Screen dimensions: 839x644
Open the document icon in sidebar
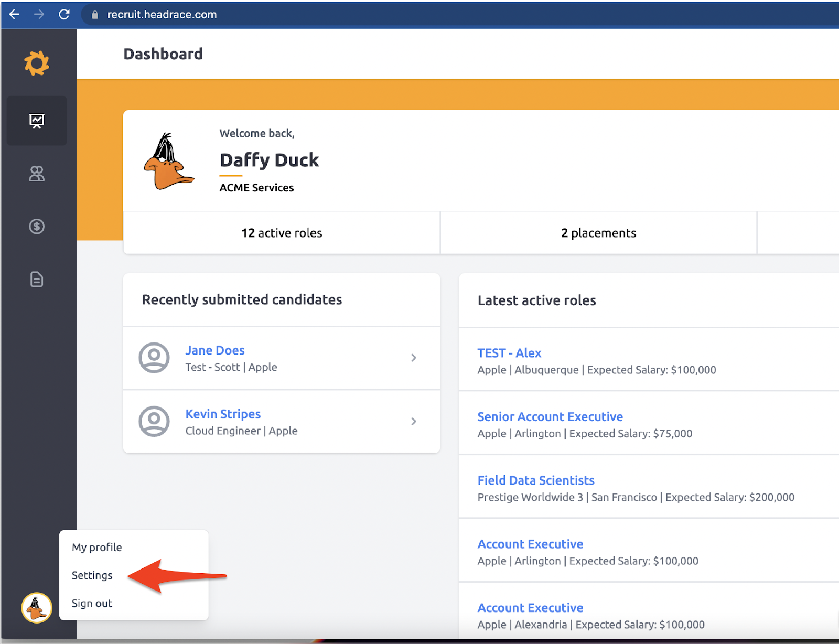37,280
